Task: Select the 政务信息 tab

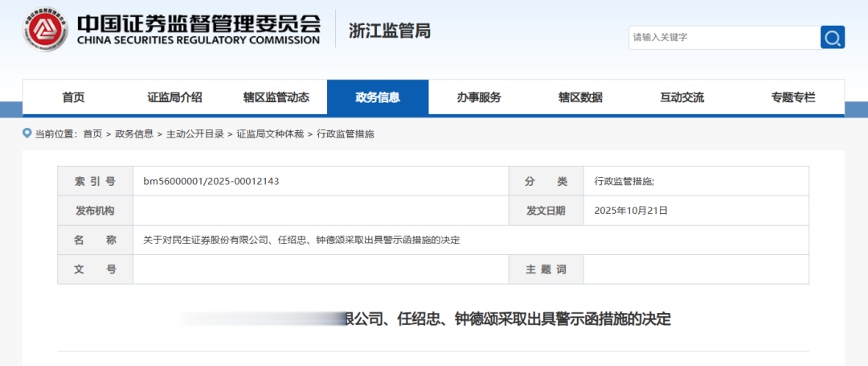Action: point(378,98)
